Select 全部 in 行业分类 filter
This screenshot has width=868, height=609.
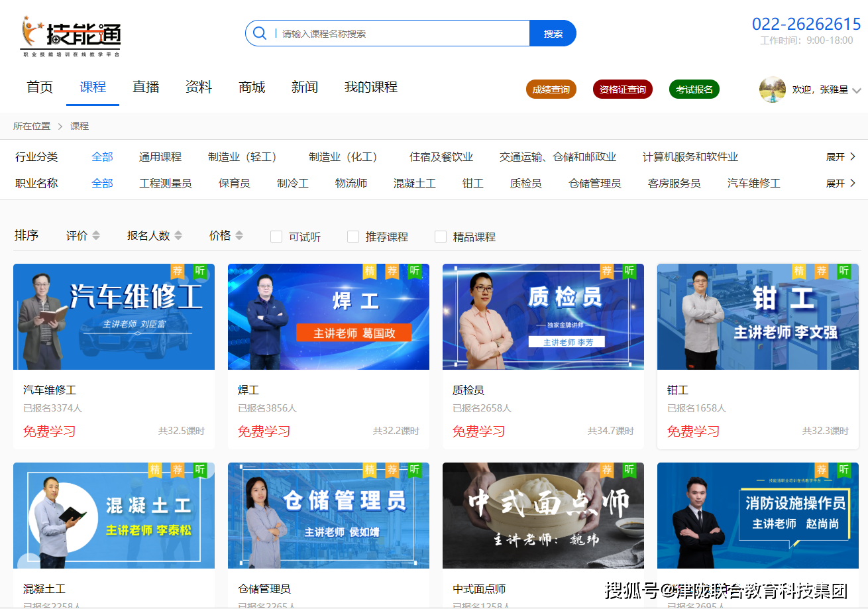pyautogui.click(x=102, y=157)
